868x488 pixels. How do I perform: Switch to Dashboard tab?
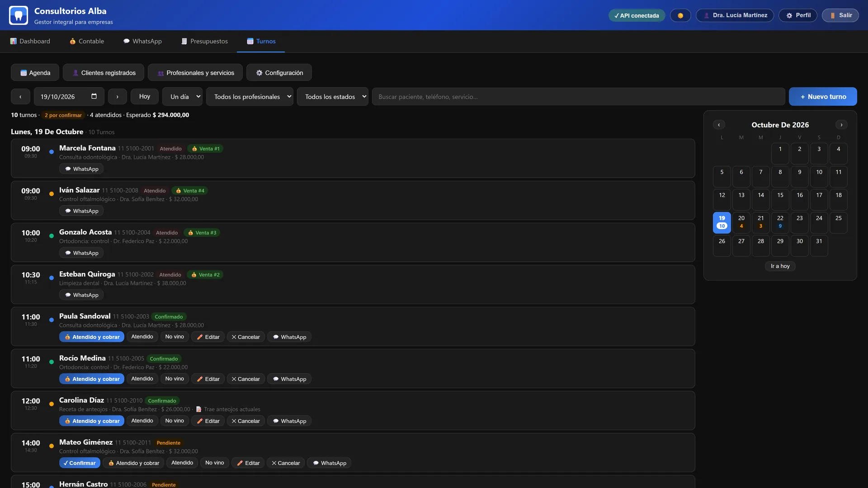click(30, 41)
